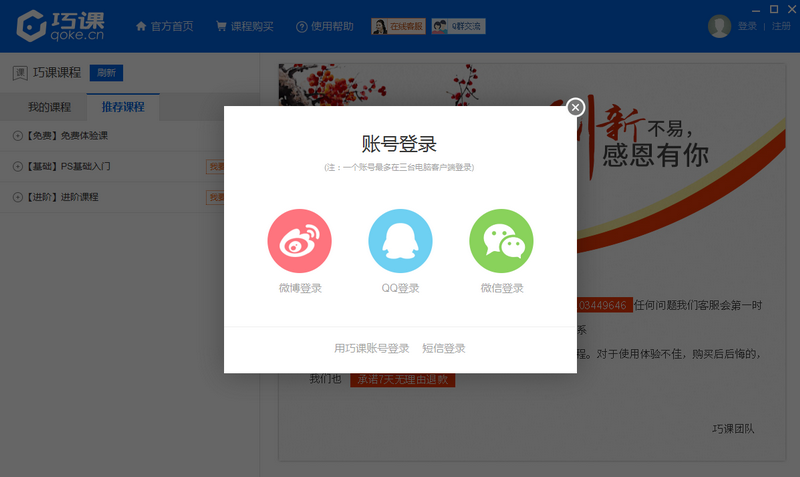Click the orange button beside 进阶课程
This screenshot has width=800, height=477.
tap(215, 197)
